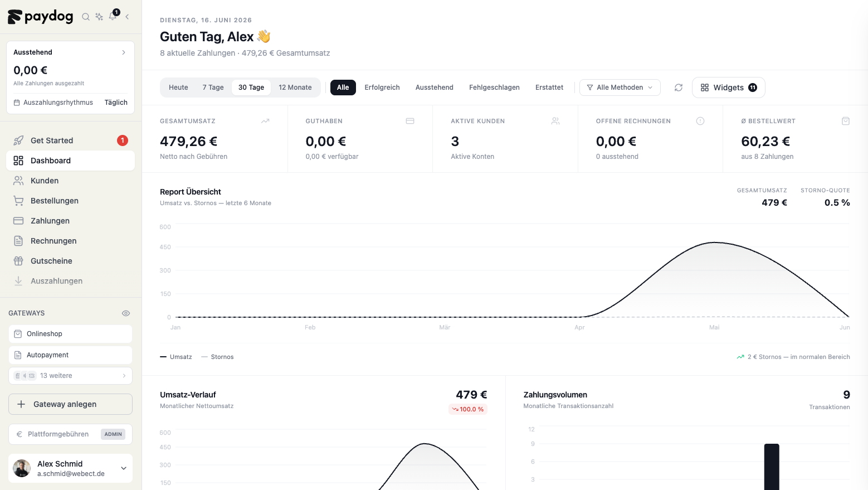Filter payments by Fehlgeschlagen

click(494, 88)
